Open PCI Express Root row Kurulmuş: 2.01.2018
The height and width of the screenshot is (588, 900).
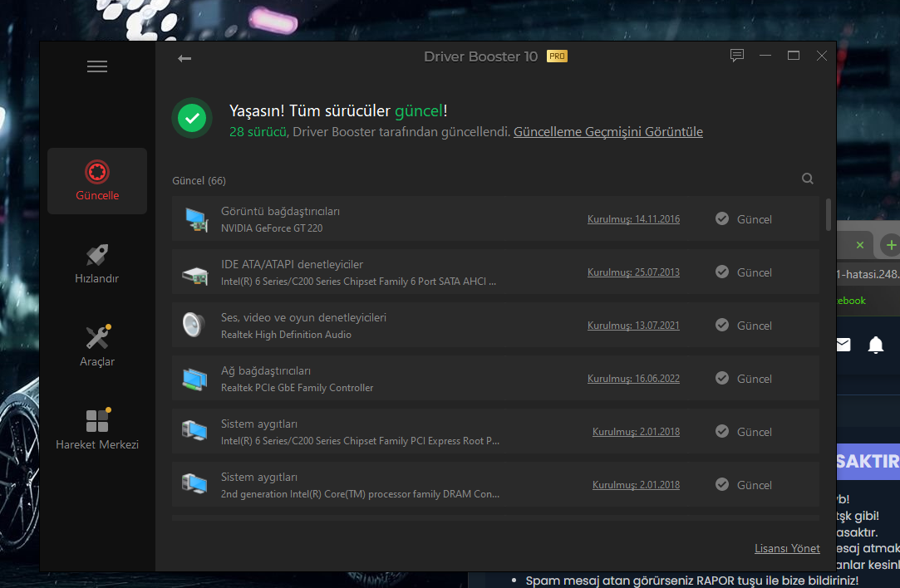pyautogui.click(x=636, y=431)
